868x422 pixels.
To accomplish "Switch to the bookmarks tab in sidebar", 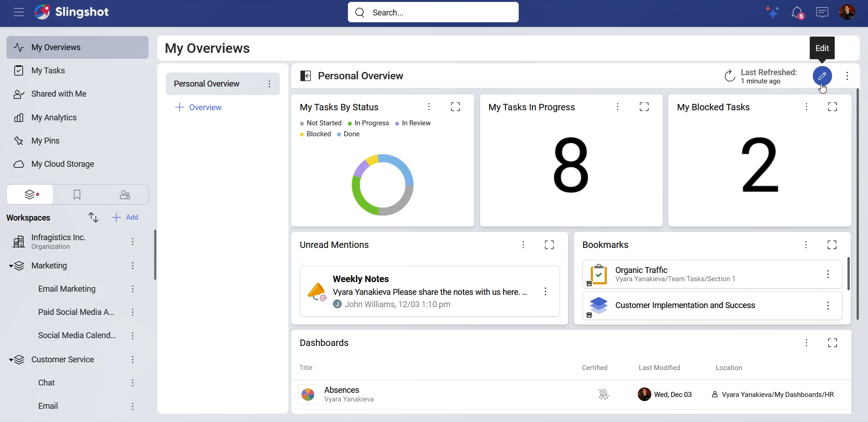I will pos(77,195).
